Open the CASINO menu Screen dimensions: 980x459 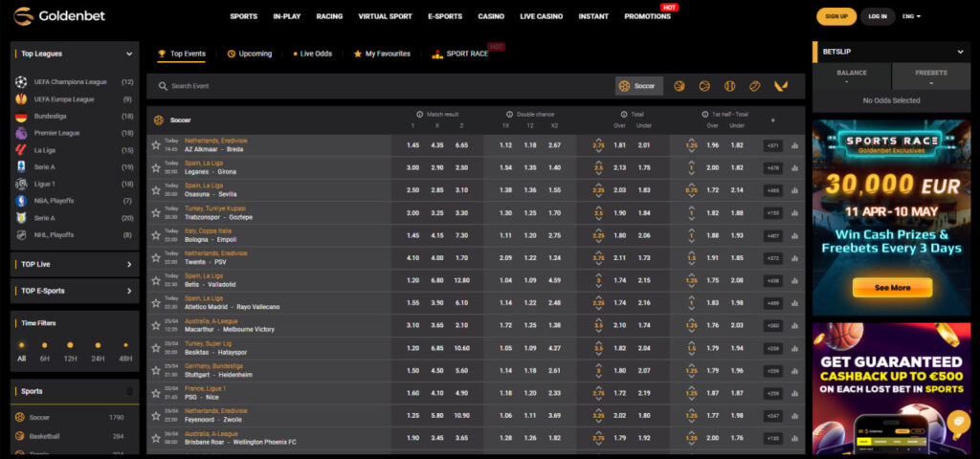click(x=491, y=16)
